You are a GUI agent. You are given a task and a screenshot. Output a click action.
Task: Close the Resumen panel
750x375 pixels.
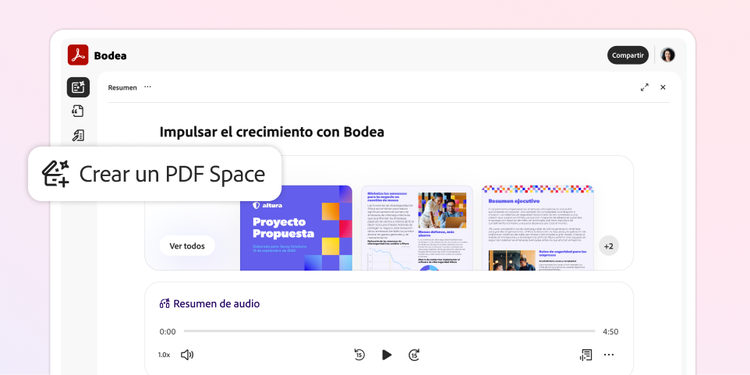pos(663,87)
